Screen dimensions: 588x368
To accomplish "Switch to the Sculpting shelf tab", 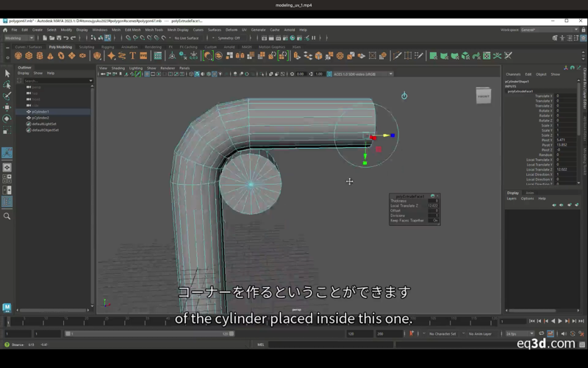I will (87, 46).
